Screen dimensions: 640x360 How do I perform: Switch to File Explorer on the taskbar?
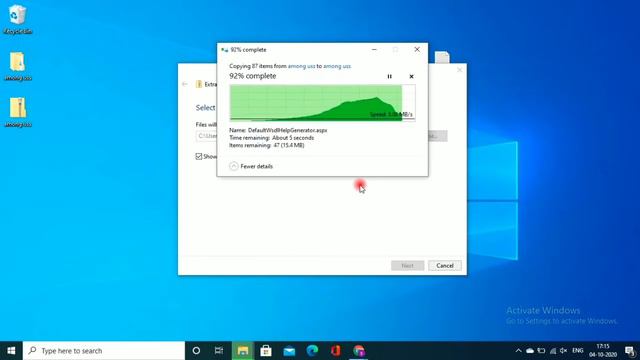[x=243, y=351]
